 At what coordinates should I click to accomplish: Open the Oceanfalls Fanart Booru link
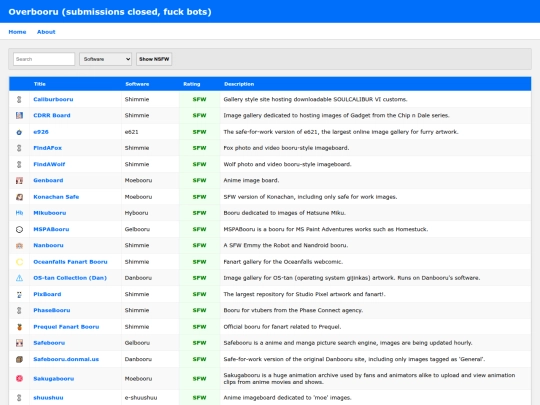[70, 262]
